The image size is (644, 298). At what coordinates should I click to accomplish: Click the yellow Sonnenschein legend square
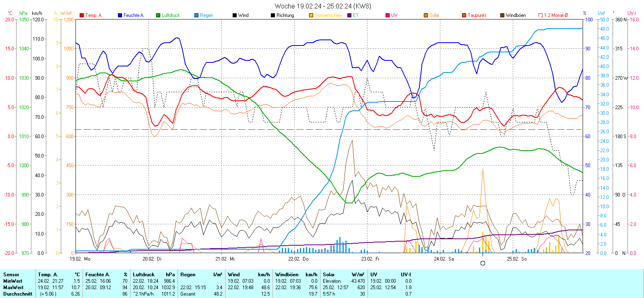[x=311, y=15]
